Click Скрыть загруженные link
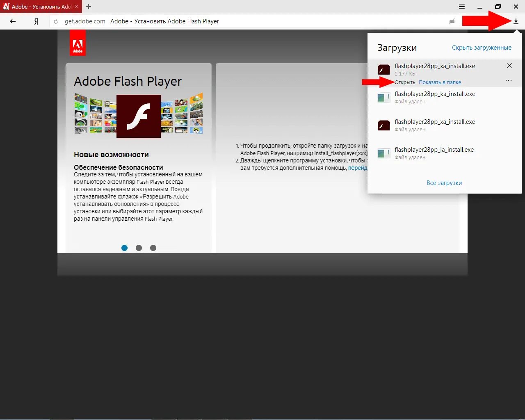The image size is (525, 420). (x=482, y=48)
